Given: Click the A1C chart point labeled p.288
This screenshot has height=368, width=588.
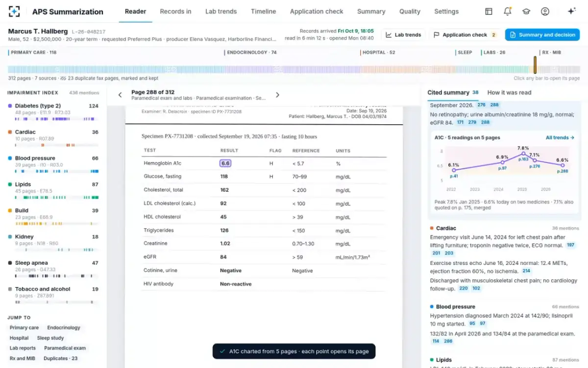Looking at the screenshot, I should [x=562, y=165].
